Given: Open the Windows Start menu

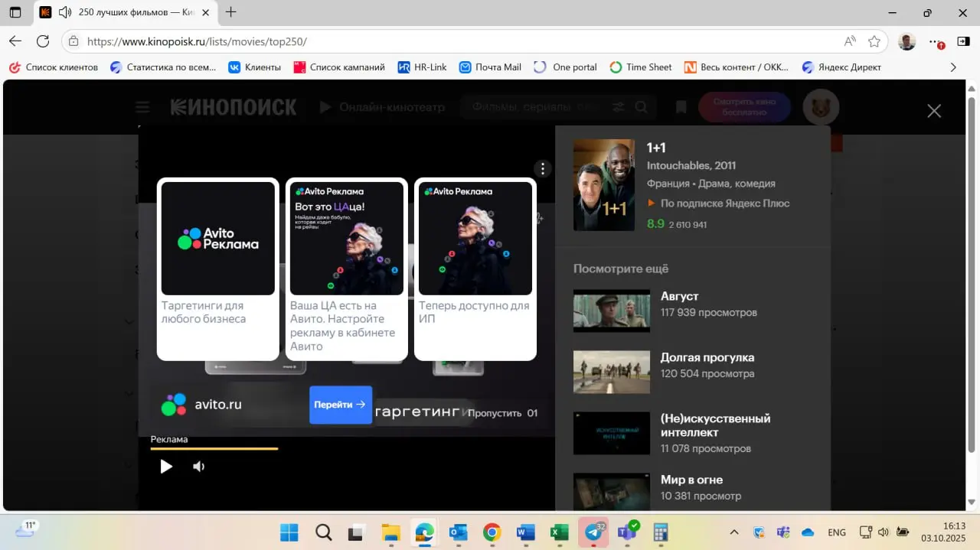Looking at the screenshot, I should click(x=289, y=532).
